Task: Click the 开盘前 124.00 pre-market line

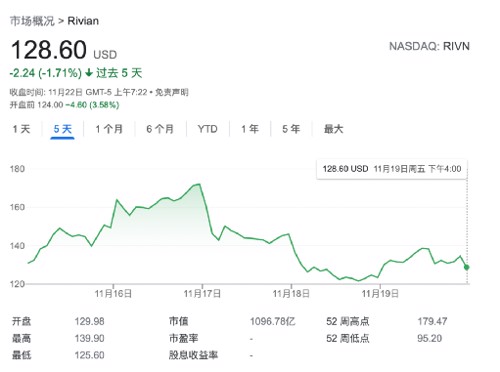Action: coord(64,105)
